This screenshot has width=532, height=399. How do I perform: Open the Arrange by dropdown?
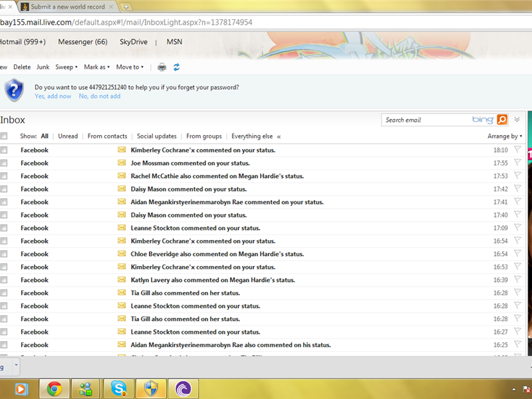[503, 136]
